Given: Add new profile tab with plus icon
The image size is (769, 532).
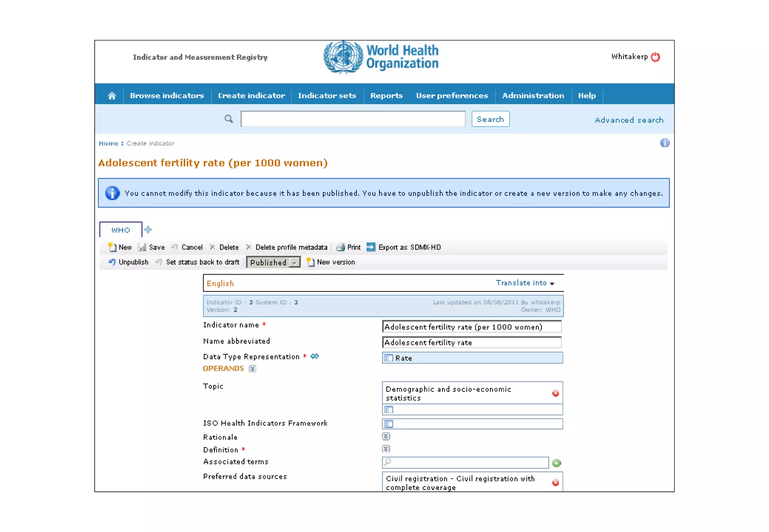Looking at the screenshot, I should click(x=148, y=230).
